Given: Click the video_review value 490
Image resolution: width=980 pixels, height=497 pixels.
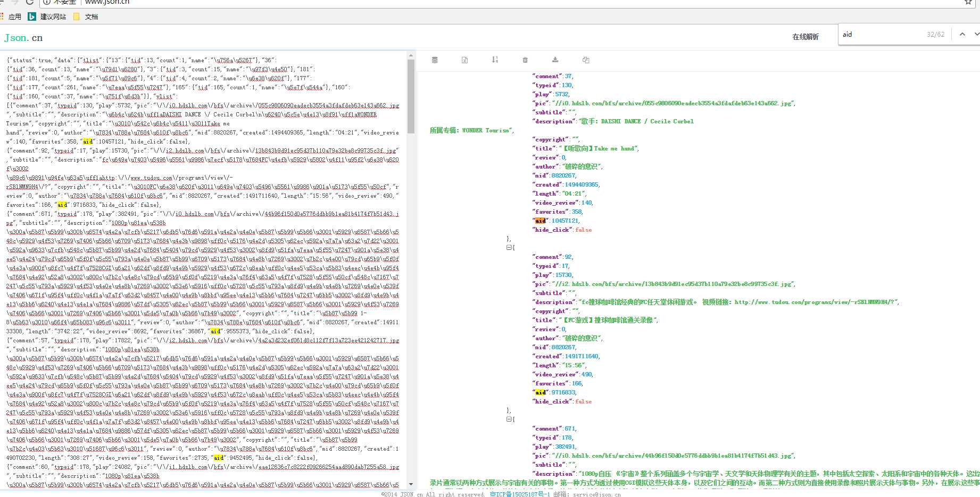Looking at the screenshot, I should point(586,374).
